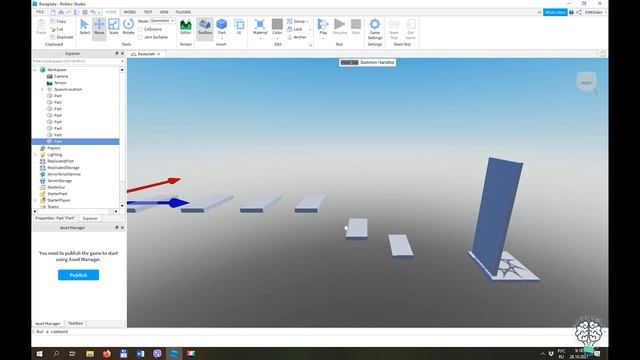Viewport: 640px width, 360px height.
Task: Choose the Scale tool
Action: click(113, 27)
